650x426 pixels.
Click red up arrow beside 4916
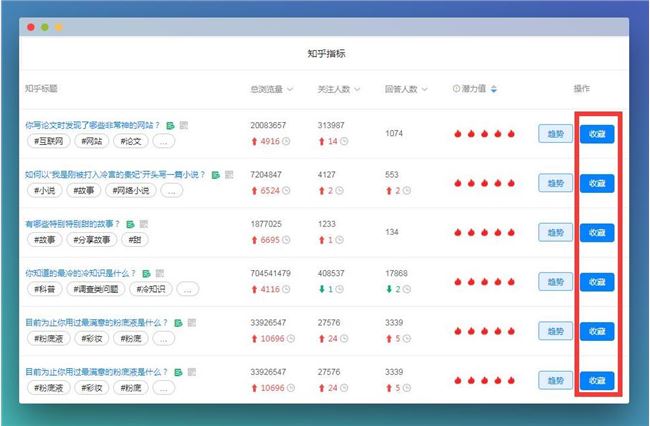point(255,142)
